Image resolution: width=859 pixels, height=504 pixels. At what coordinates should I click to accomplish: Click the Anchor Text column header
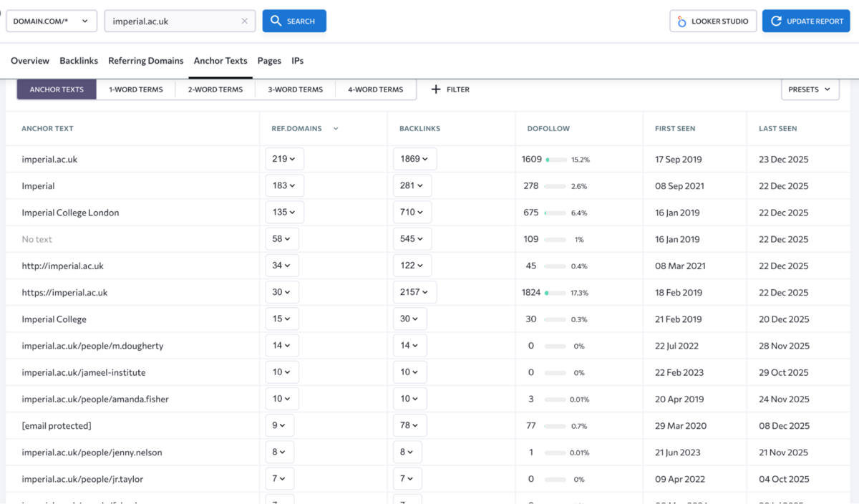coord(47,129)
